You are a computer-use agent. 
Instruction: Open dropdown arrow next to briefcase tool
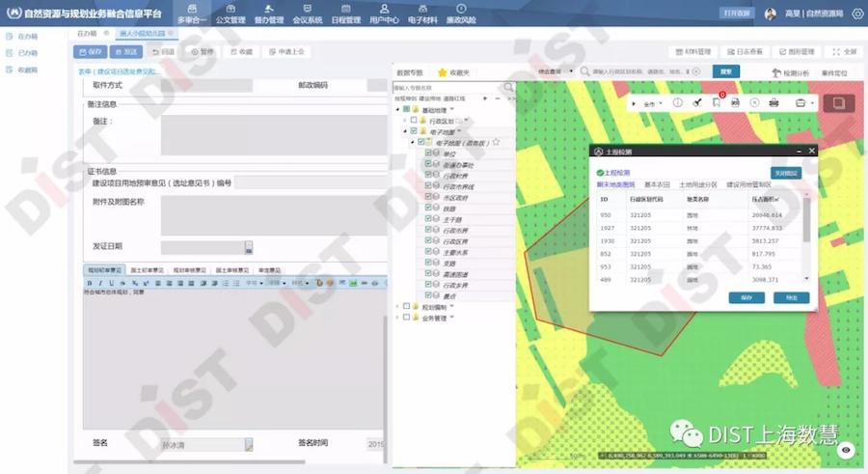coord(811,103)
